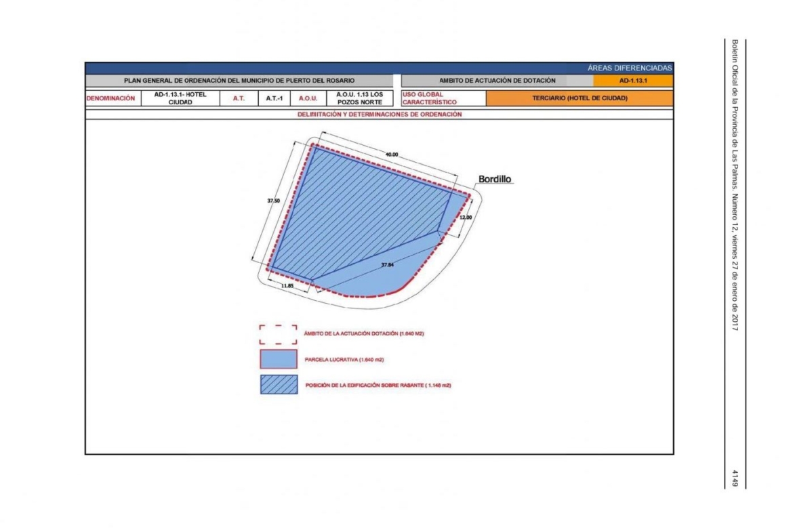Select the Terciario (Hotel de Ciudad) cell
Screen dimensions: 793x532
579,98
